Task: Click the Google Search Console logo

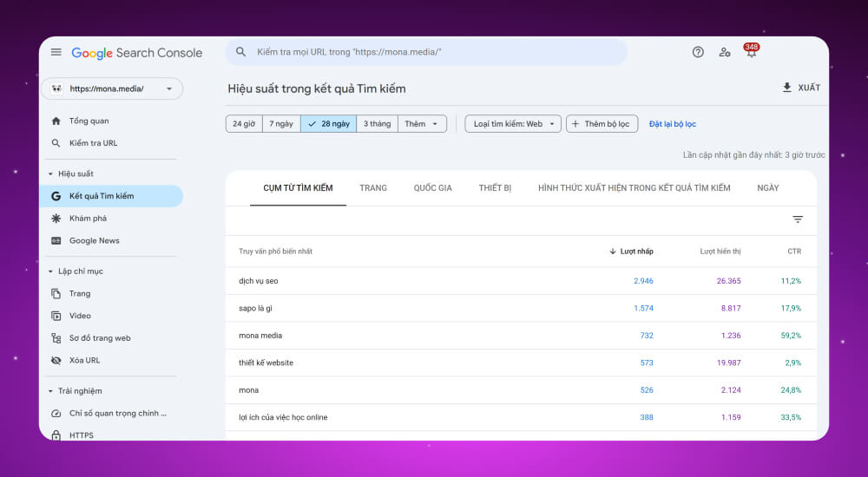Action: [x=137, y=53]
